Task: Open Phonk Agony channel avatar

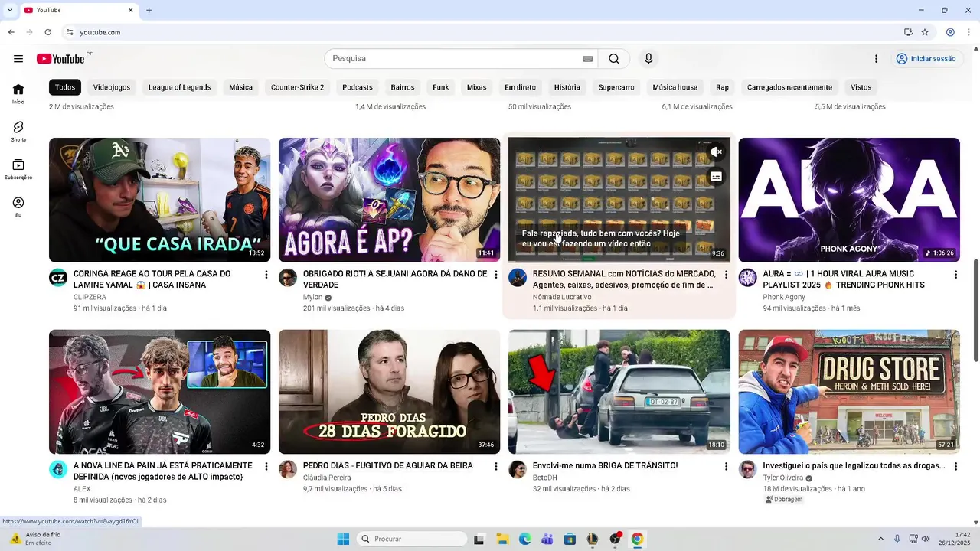Action: (x=747, y=278)
